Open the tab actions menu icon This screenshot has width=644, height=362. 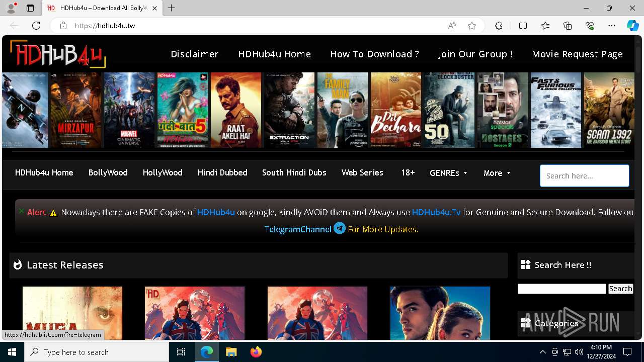(x=30, y=8)
